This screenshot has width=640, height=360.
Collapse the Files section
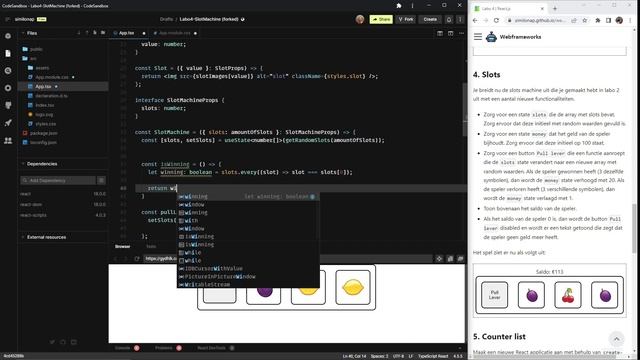(32, 33)
